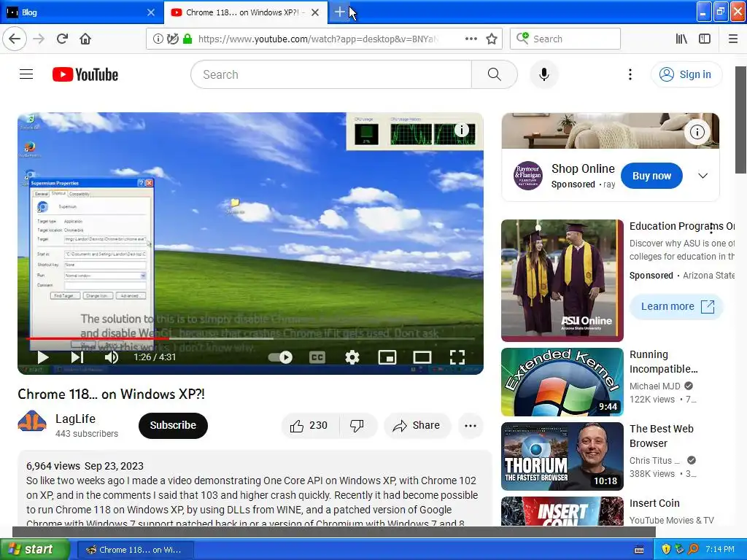Open YouTube settings three-dot menu
Image resolution: width=747 pixels, height=560 pixels.
click(630, 74)
